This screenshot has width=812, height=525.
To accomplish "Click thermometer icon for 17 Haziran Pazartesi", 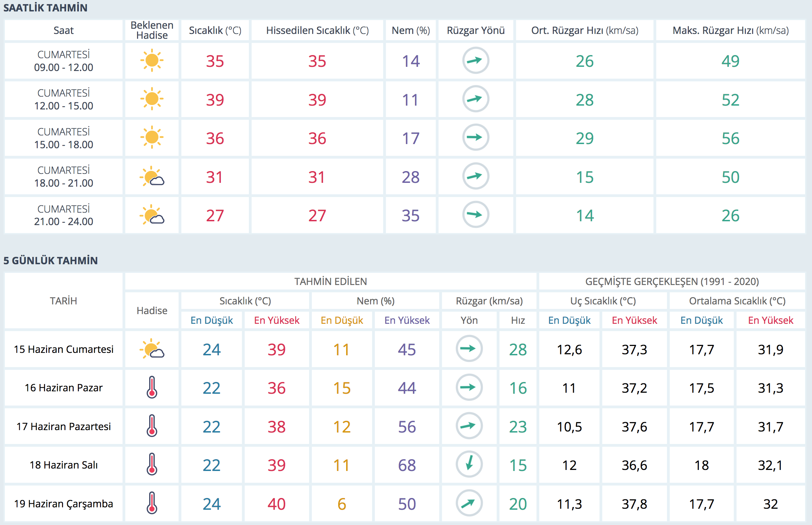I will (x=152, y=426).
